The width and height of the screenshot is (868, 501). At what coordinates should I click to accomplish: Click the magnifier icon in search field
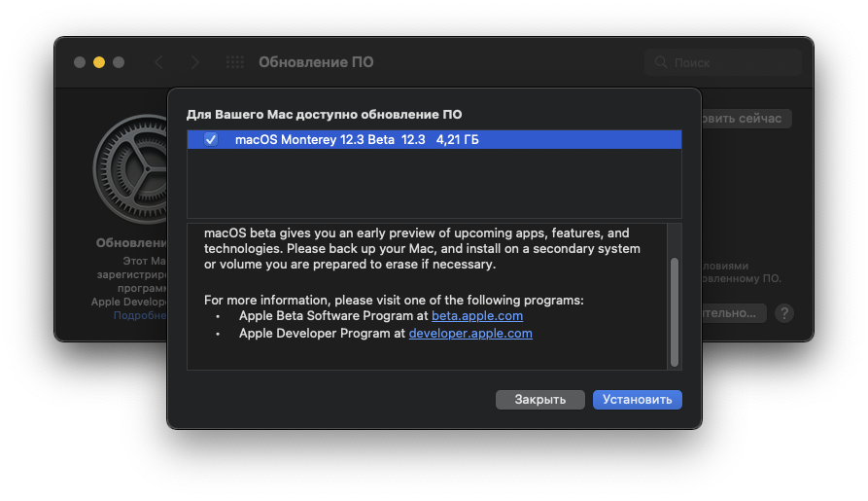coord(661,62)
